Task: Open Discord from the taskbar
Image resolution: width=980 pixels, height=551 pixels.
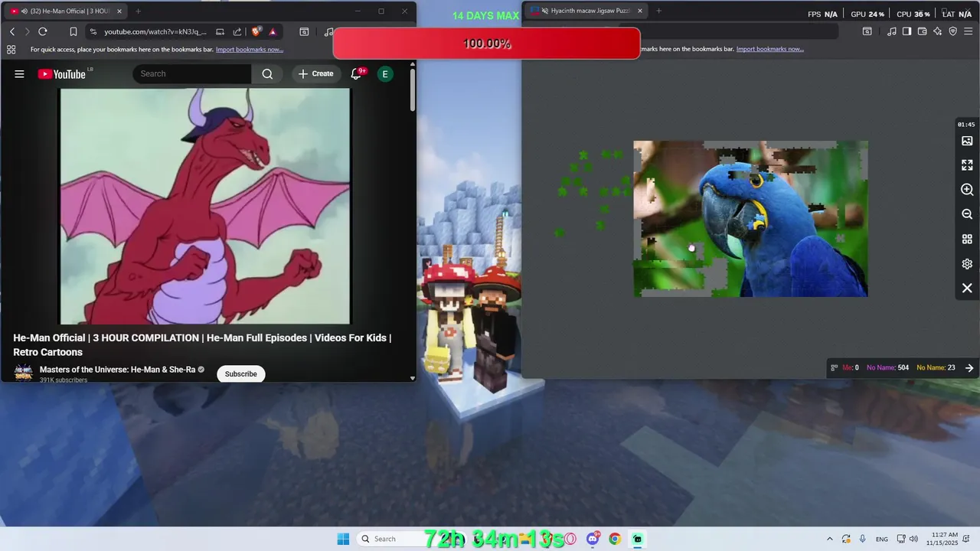Action: click(x=593, y=539)
